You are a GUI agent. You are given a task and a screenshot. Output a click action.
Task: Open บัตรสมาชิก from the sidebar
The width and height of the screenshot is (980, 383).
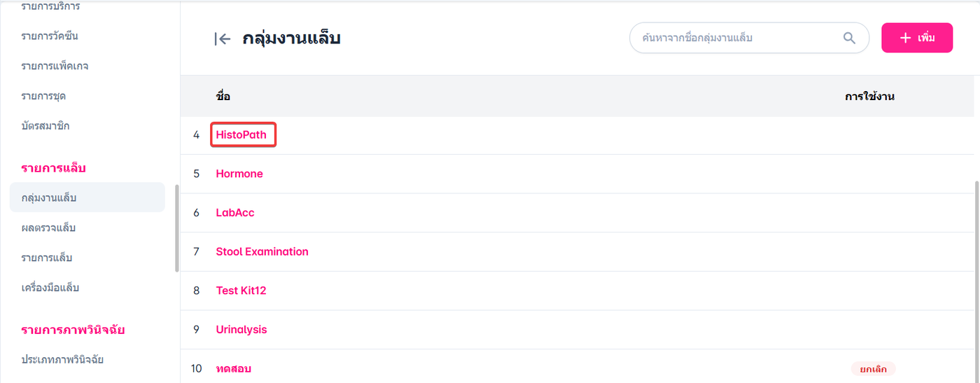[45, 126]
